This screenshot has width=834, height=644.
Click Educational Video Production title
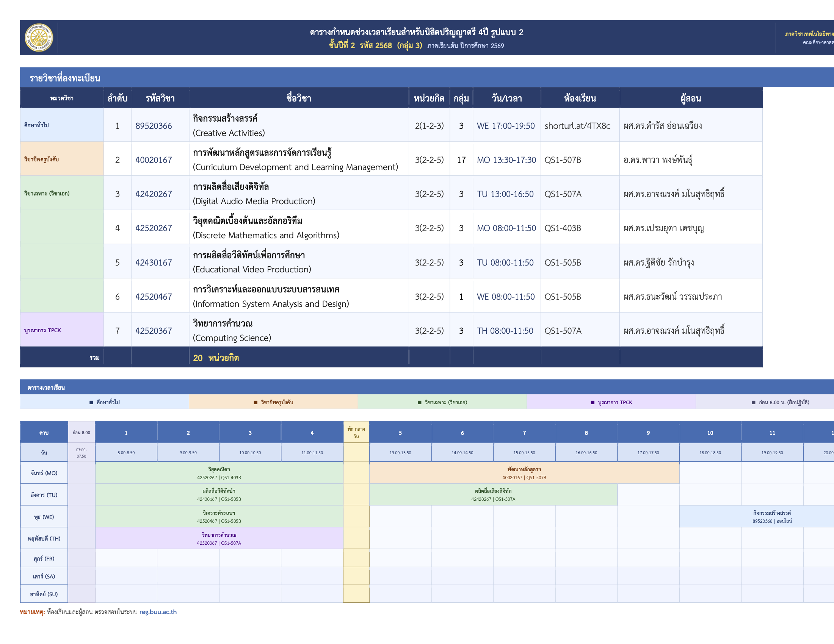tap(252, 269)
